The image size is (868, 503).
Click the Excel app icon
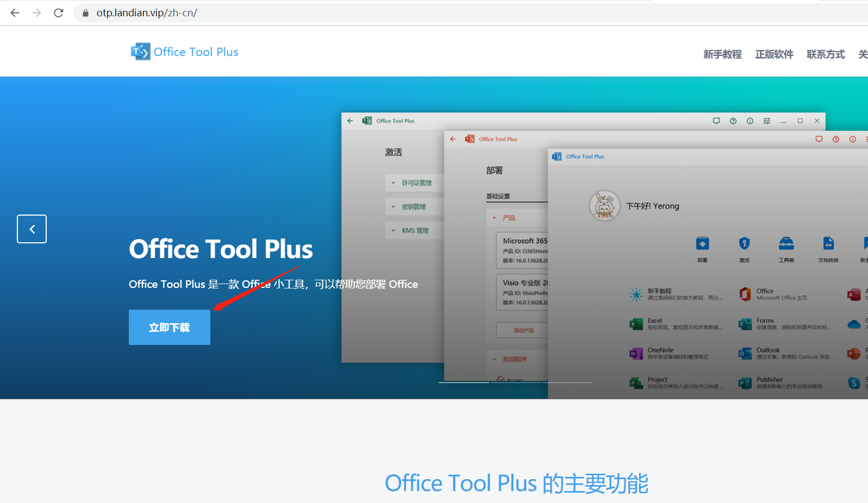point(636,324)
